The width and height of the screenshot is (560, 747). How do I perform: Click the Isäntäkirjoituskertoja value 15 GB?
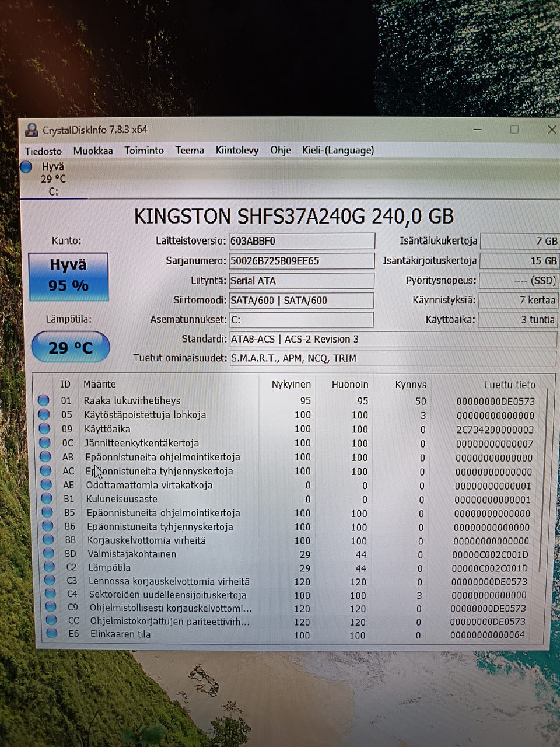point(519,261)
